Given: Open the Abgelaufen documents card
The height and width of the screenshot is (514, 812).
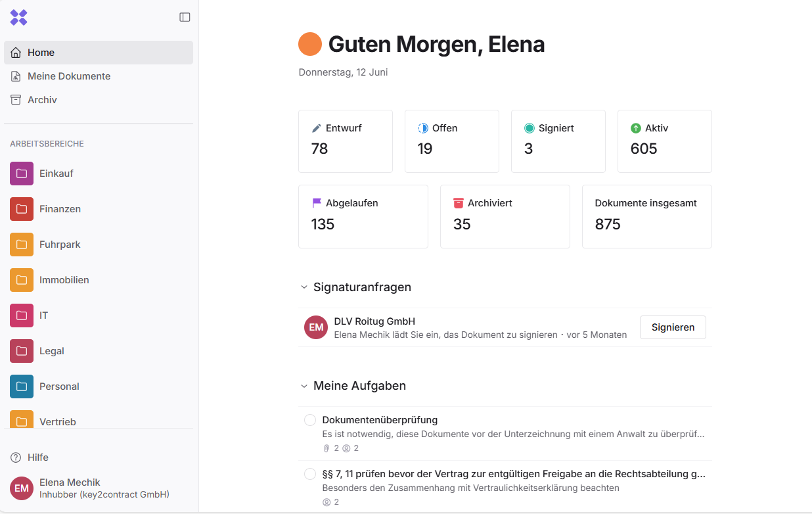Looking at the screenshot, I should (363, 216).
